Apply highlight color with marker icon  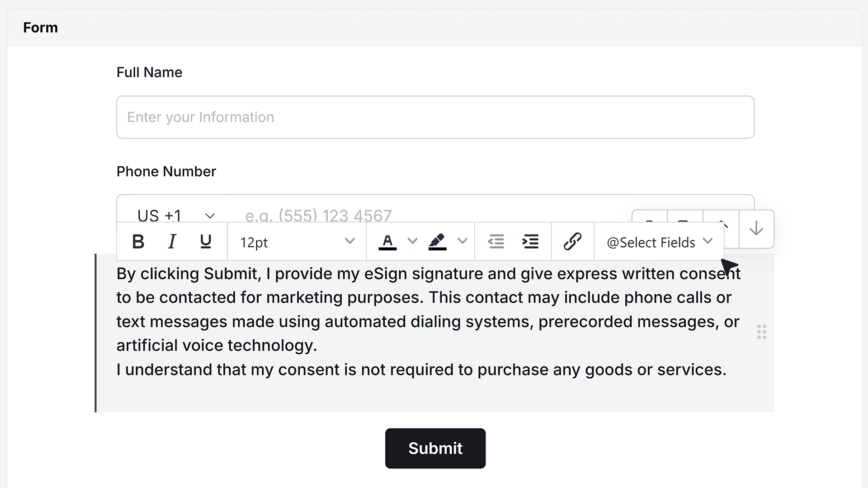437,242
